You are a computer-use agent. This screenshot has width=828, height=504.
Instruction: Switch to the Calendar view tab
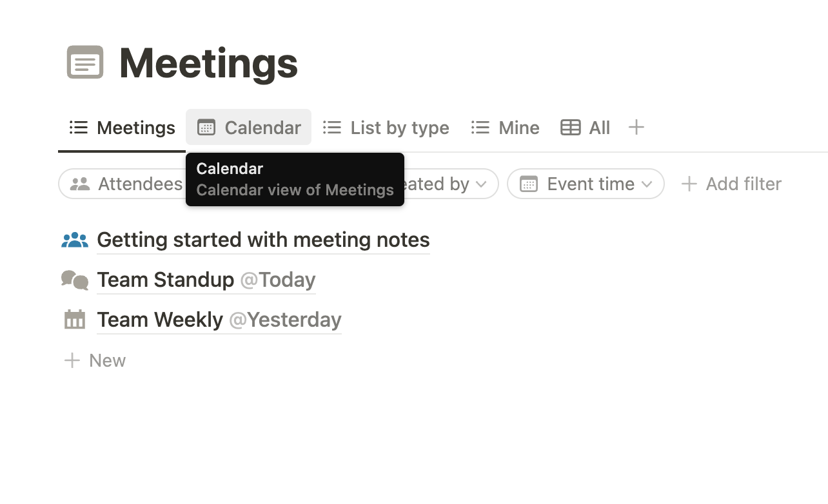(x=249, y=128)
